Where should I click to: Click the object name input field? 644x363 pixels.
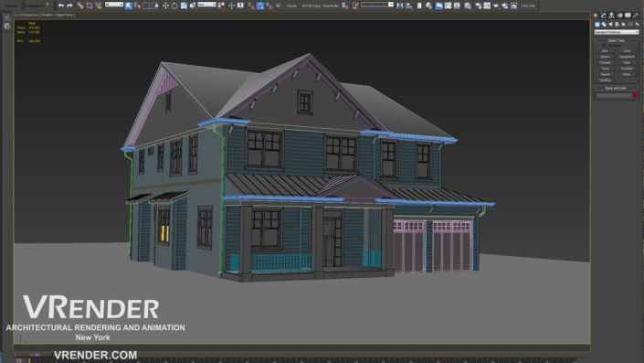coord(613,95)
